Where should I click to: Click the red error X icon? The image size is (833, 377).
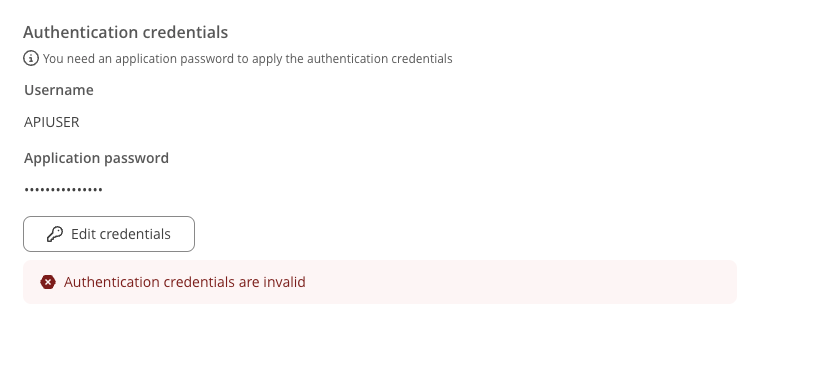tap(48, 282)
